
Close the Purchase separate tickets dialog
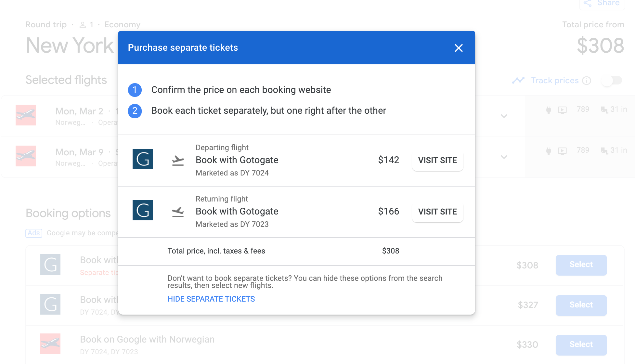tap(459, 48)
